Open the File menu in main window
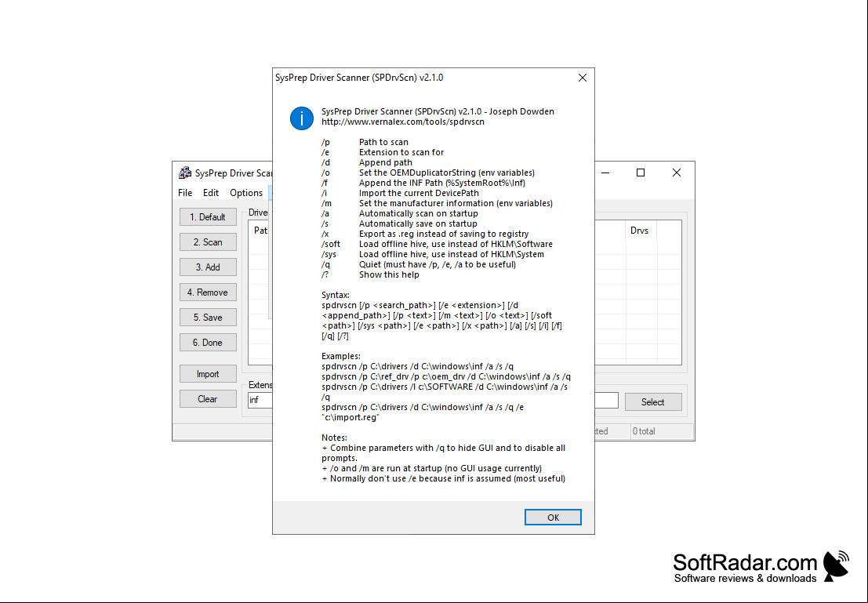The height and width of the screenshot is (603, 868). point(185,193)
